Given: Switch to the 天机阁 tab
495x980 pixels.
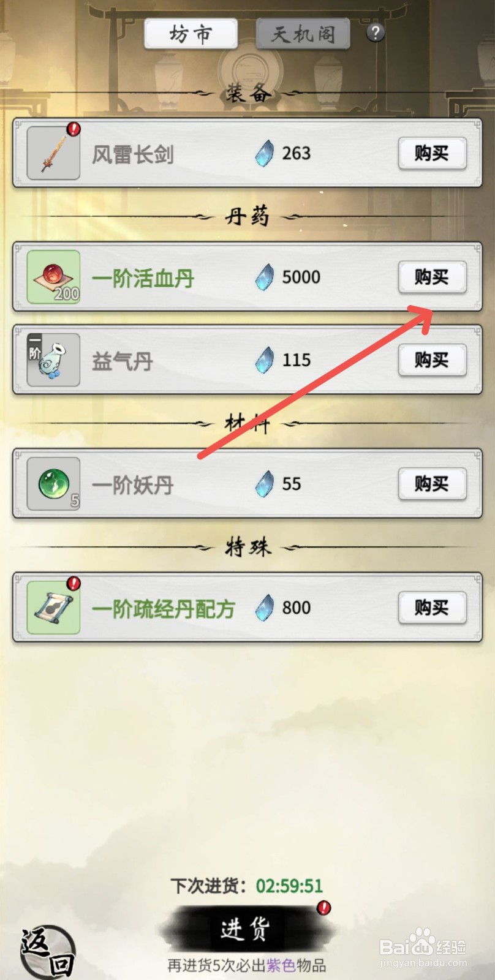Looking at the screenshot, I should pyautogui.click(x=303, y=34).
